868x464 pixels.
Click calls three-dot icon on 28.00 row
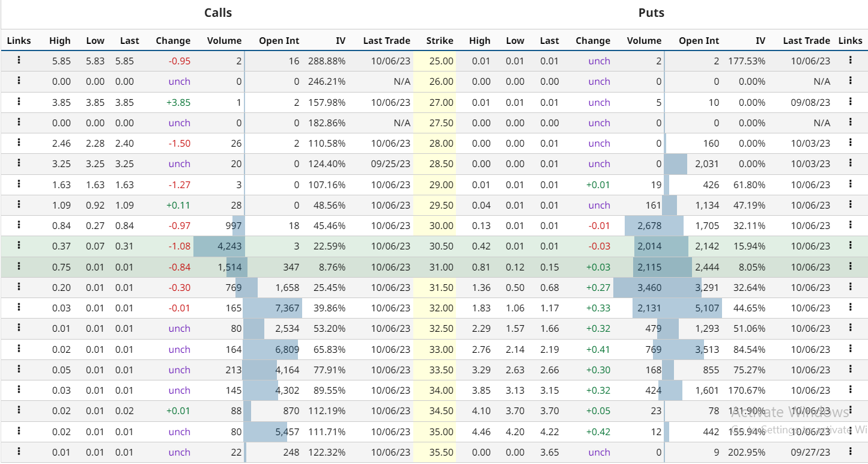pyautogui.click(x=19, y=142)
